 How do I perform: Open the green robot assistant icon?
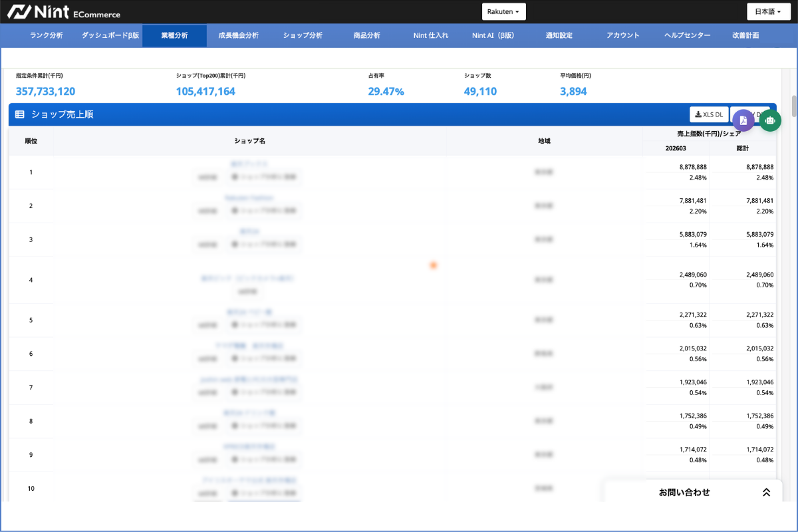tap(770, 120)
